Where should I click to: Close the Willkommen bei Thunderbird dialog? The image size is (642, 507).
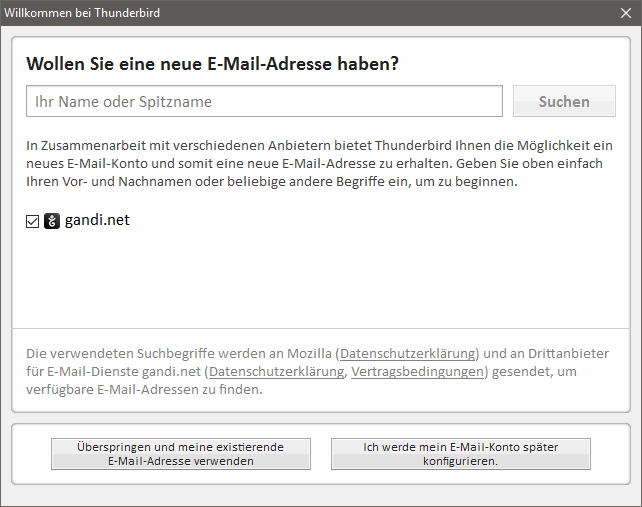click(x=626, y=13)
